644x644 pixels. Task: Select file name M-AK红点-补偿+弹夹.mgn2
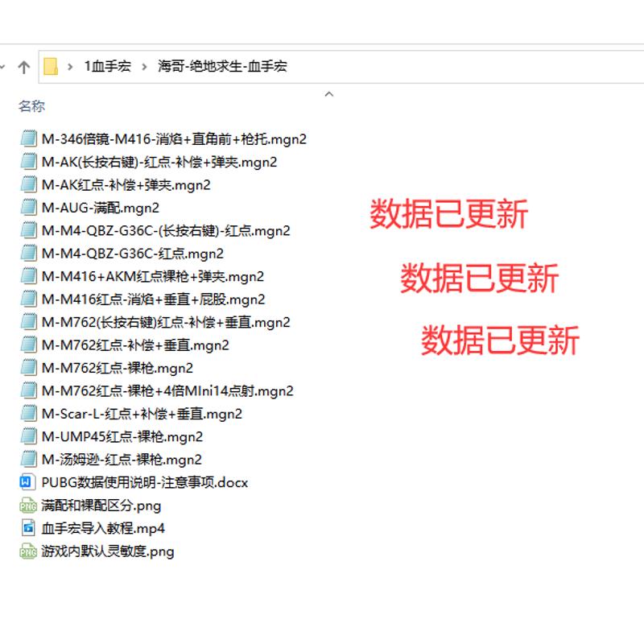(x=126, y=185)
